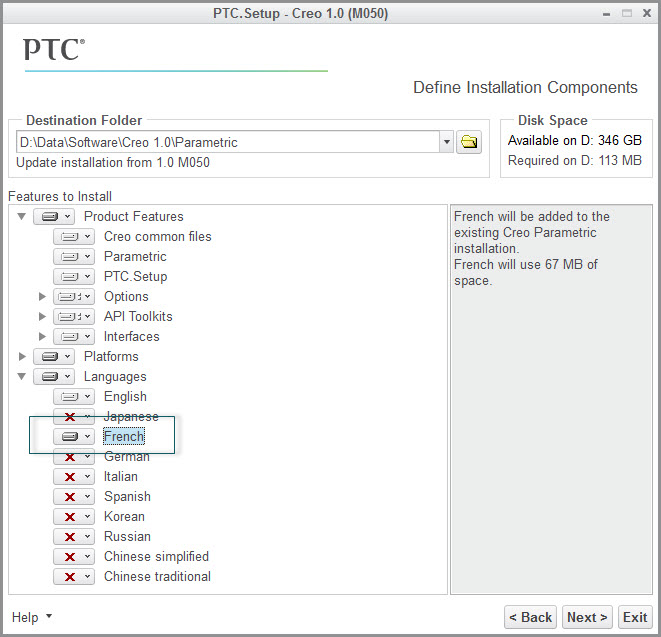
Task: Minimize the PTC.Setup window
Action: click(606, 14)
